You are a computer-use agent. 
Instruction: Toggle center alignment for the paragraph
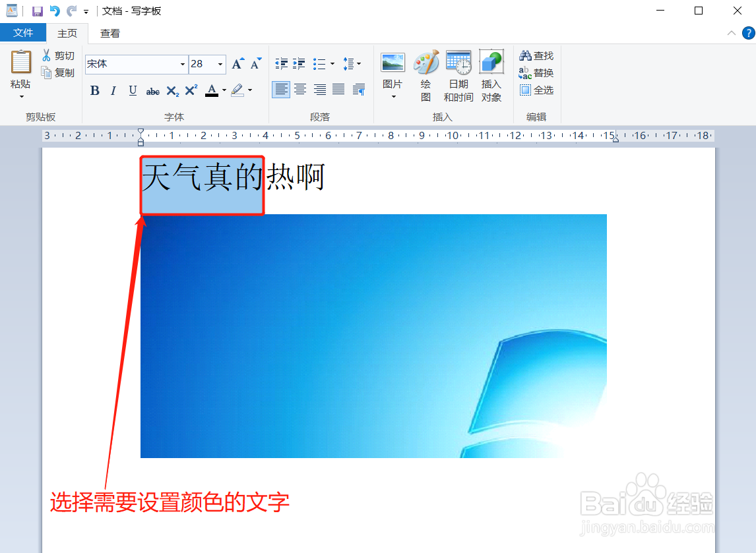(300, 89)
